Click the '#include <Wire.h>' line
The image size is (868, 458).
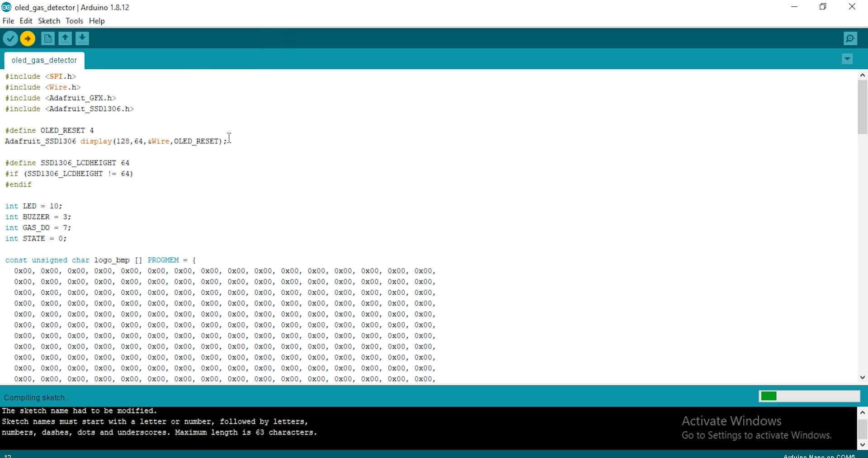43,87
